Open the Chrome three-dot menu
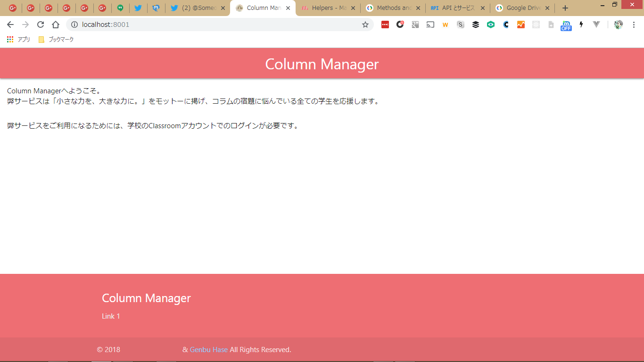 pyautogui.click(x=634, y=25)
